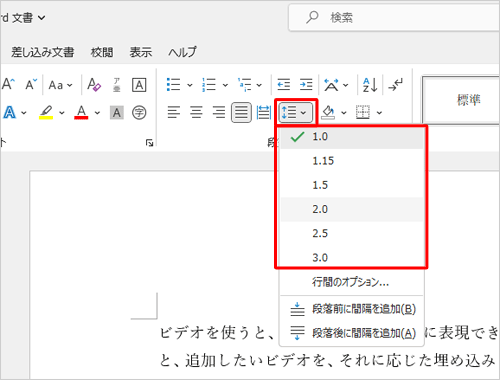Open the highlight color dropdown arrow
500x380 pixels.
tap(62, 113)
